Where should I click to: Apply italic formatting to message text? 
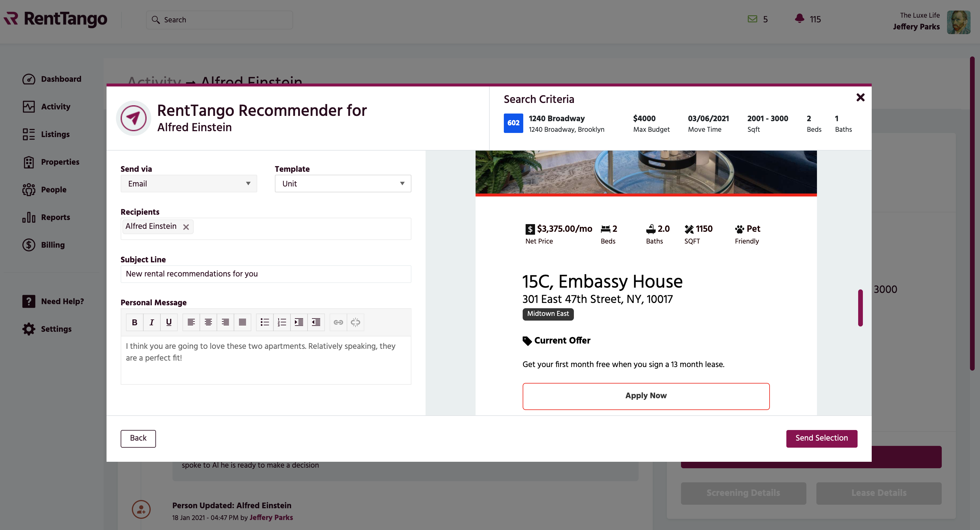click(x=151, y=322)
